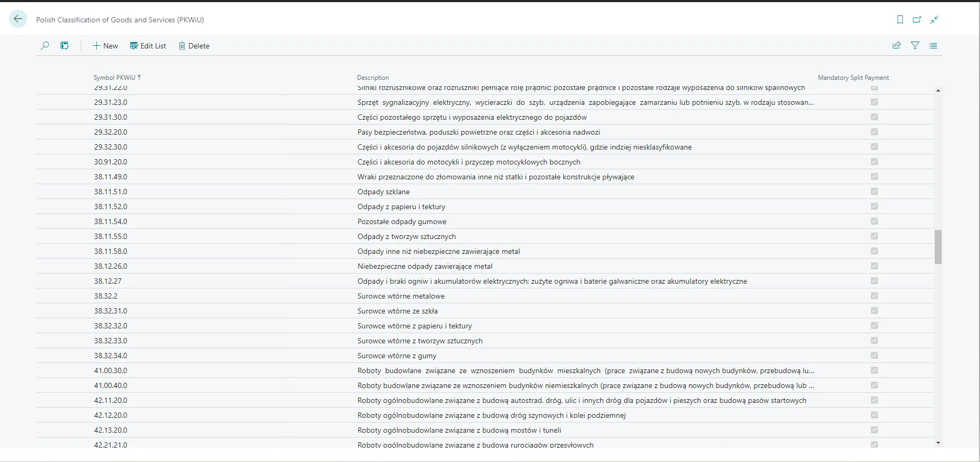Click the vertical scrollbar thumb
Image resolution: width=980 pixels, height=462 pixels.
938,246
